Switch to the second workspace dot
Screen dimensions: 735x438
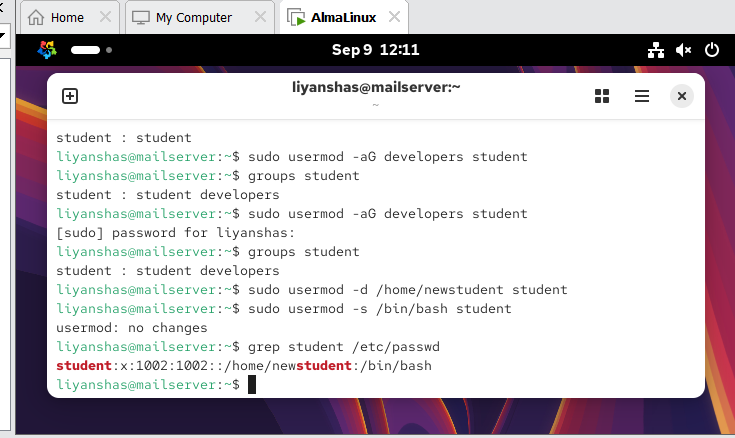(x=109, y=50)
